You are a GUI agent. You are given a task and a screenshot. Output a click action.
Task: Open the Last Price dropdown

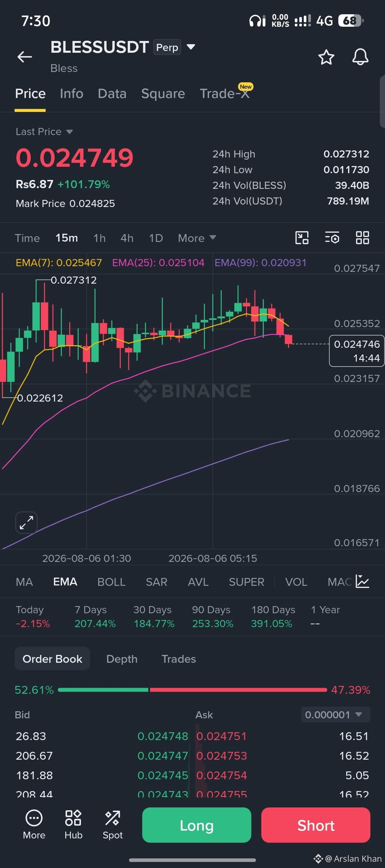tap(44, 132)
